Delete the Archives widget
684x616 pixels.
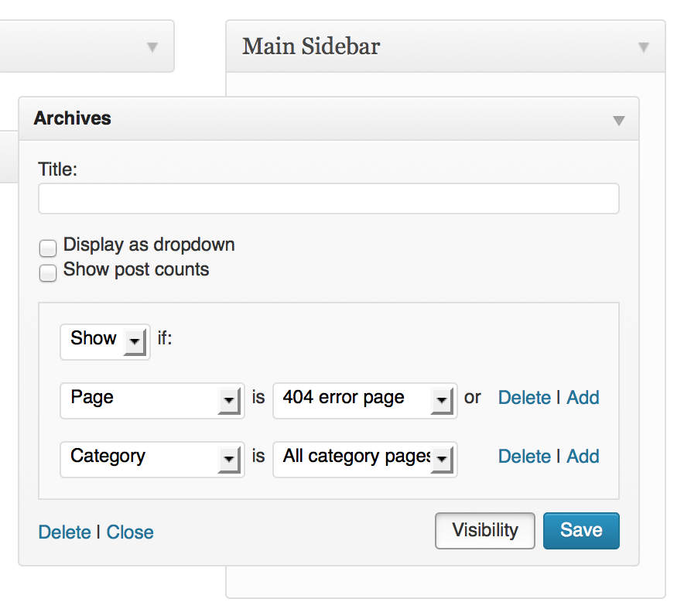(x=64, y=532)
